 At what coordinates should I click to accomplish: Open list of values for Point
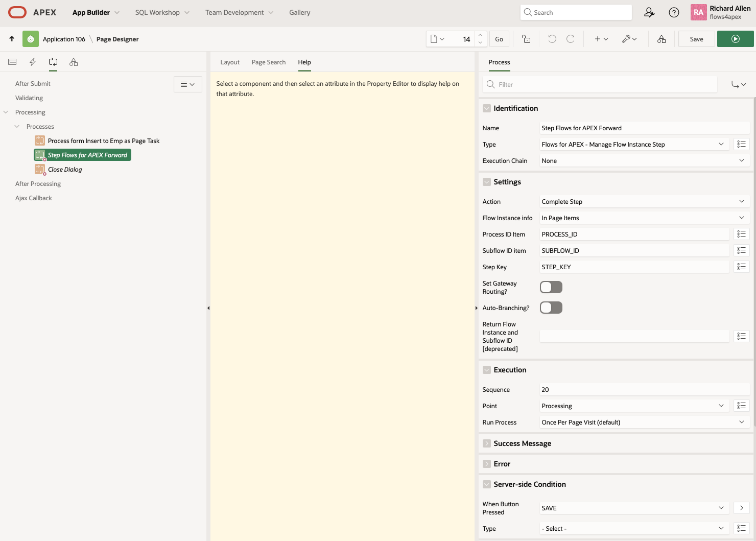[742, 406]
